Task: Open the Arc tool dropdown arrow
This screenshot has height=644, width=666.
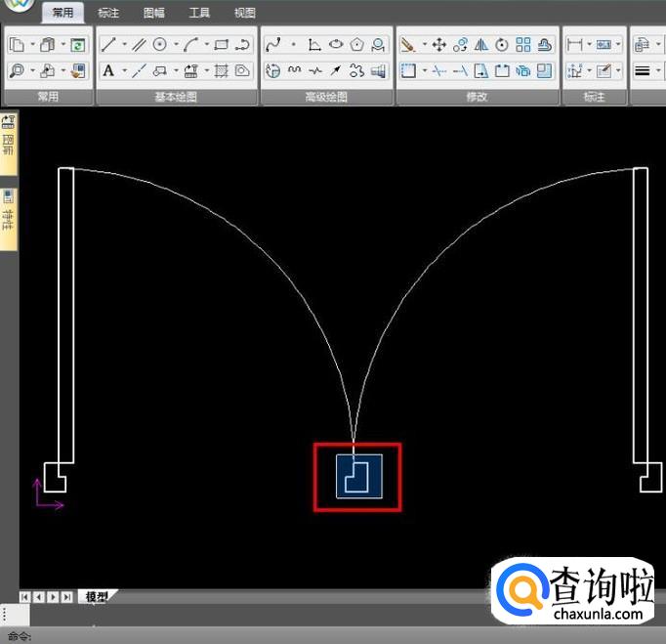Action: pyautogui.click(x=207, y=45)
